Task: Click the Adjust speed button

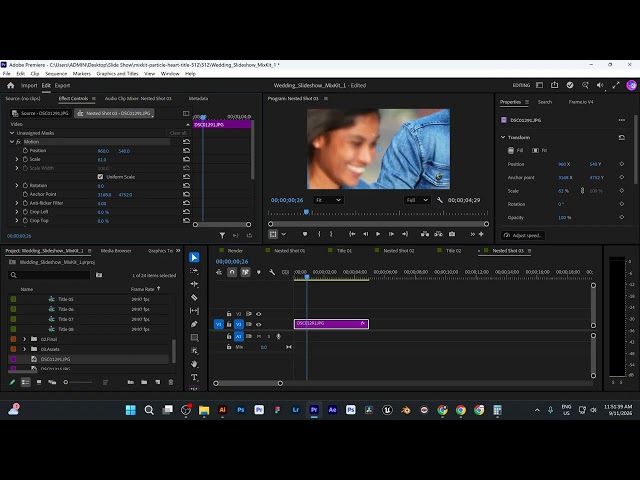Action: point(523,236)
